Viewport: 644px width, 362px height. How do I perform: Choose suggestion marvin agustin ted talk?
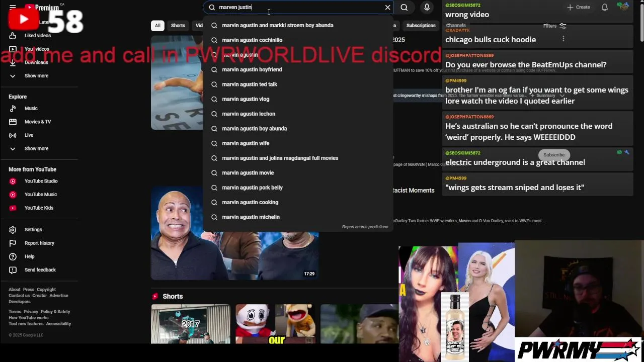298,84
